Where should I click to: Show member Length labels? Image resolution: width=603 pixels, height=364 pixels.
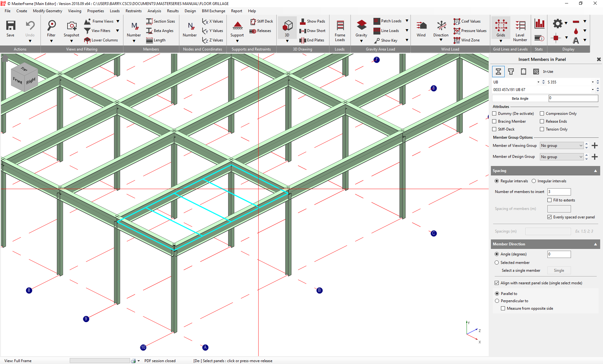point(156,40)
